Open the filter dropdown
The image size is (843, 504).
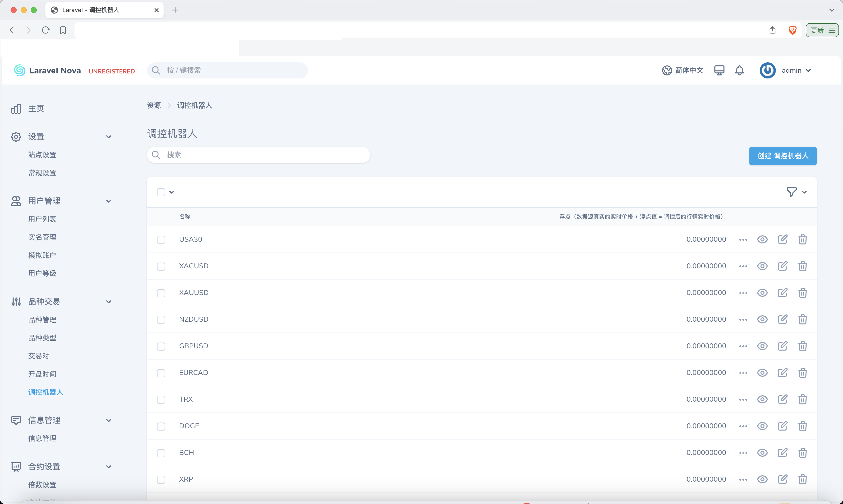[x=796, y=192]
